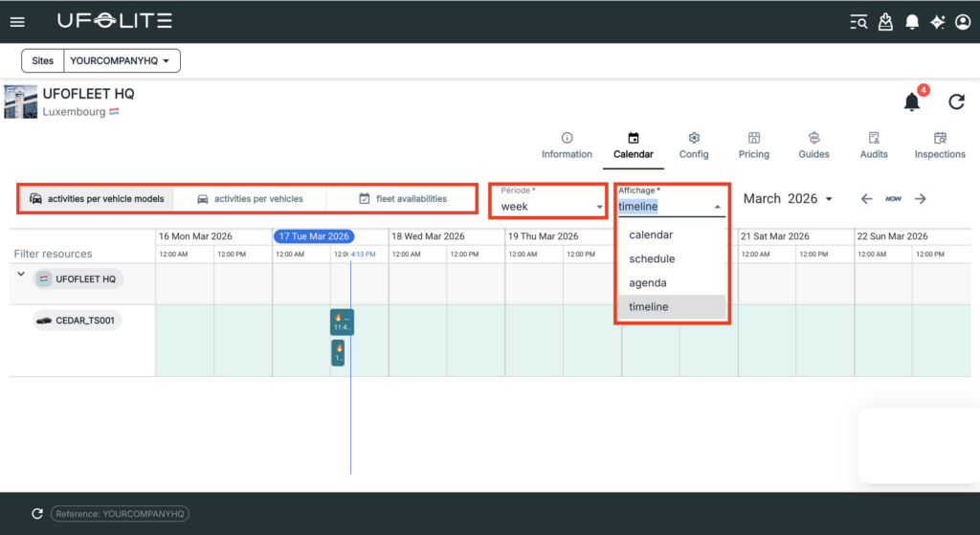Open the YOURCOMPANYHQ sites dropdown
980x535 pixels.
[122, 61]
